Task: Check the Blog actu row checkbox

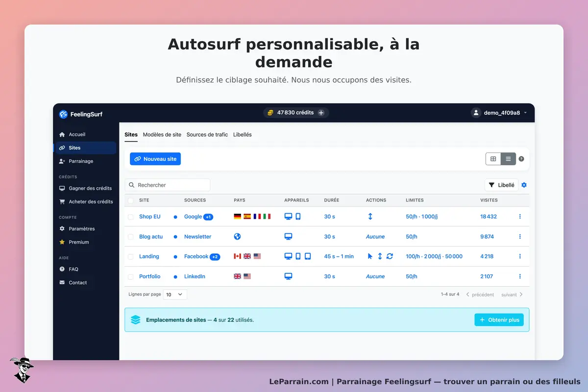Action: [x=130, y=237]
